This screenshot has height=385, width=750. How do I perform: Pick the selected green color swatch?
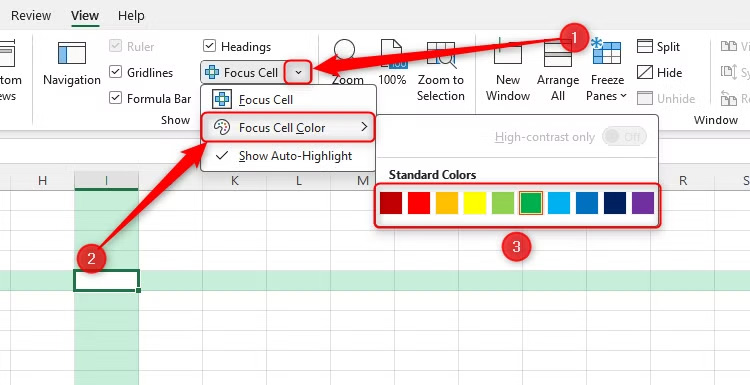[531, 203]
